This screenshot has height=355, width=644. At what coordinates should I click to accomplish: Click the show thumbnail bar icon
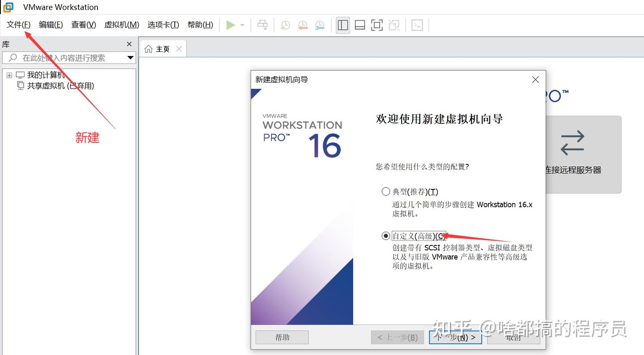click(360, 25)
